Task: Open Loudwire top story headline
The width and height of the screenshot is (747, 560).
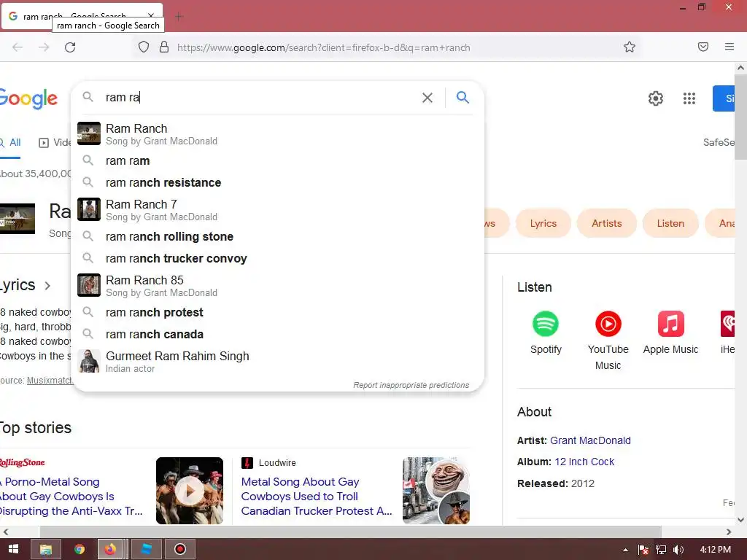Action: click(317, 496)
